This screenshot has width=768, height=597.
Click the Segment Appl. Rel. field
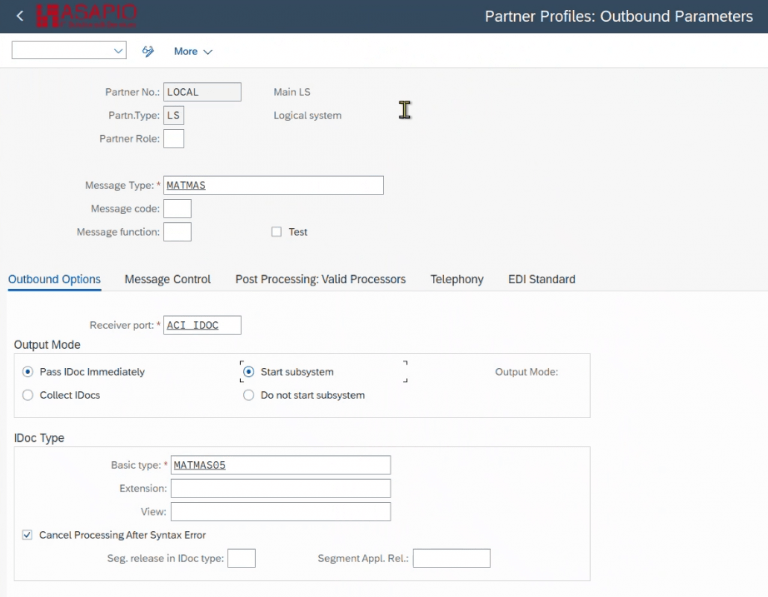point(451,558)
